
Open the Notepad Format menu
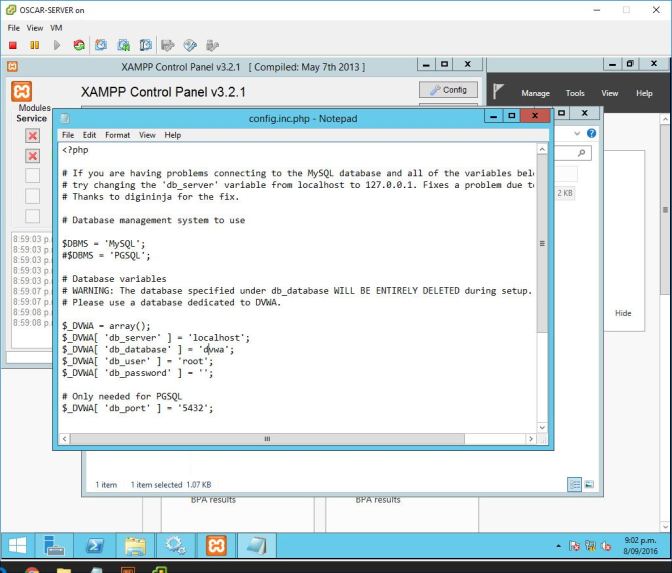(117, 135)
